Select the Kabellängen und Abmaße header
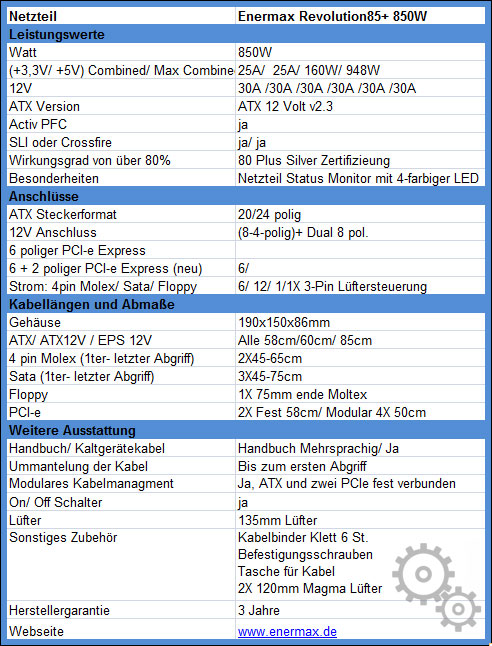Viewport: 492px width, 646px height. [x=246, y=304]
